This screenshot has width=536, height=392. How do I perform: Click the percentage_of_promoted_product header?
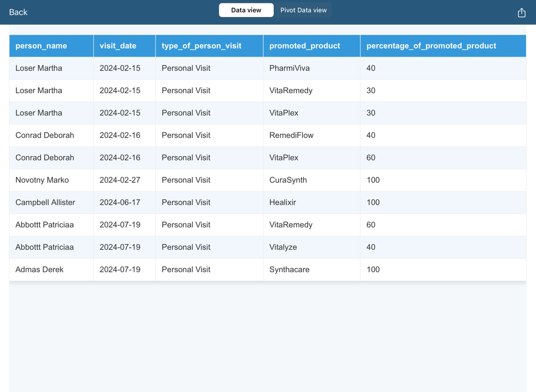(431, 46)
